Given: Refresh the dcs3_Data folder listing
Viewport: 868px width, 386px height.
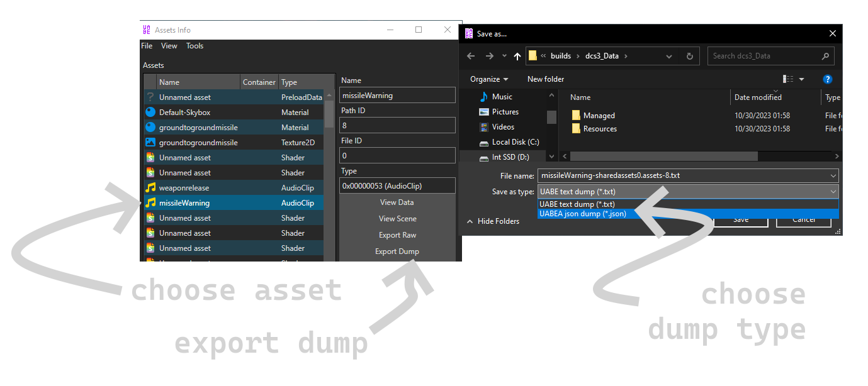Looking at the screenshot, I should 690,56.
